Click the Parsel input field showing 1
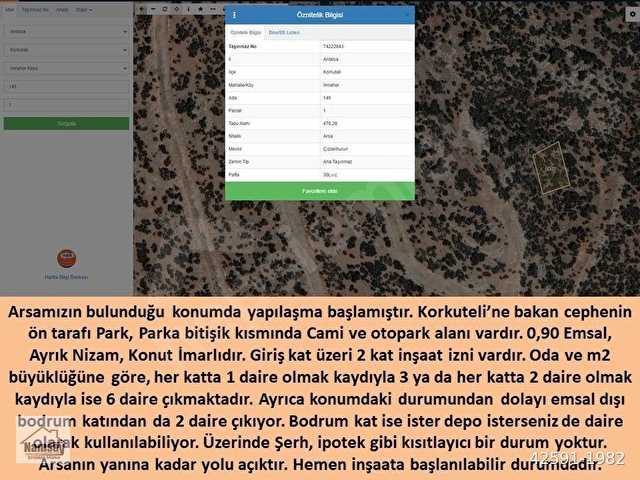Image resolution: width=640 pixels, height=480 pixels. [67, 105]
